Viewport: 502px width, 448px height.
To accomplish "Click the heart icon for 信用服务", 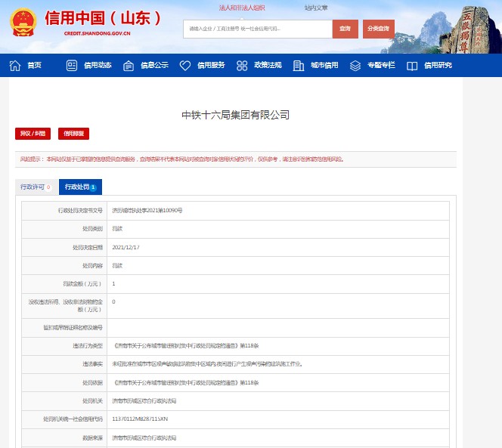I will 185,65.
